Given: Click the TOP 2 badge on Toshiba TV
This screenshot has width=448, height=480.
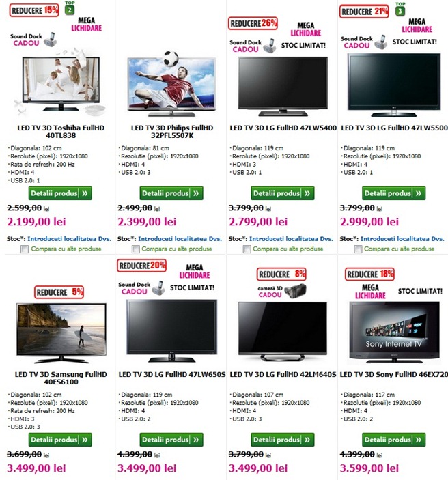Looking at the screenshot, I should 70,8.
